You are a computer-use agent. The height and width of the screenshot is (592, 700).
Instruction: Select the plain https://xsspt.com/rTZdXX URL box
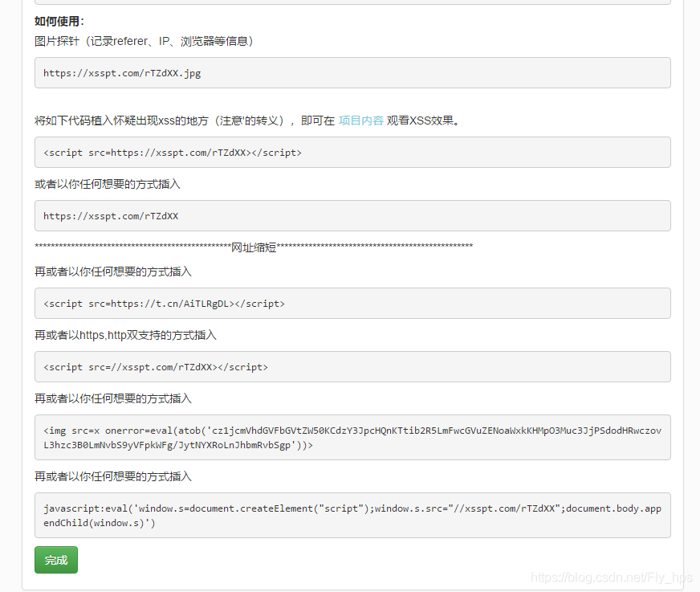352,216
